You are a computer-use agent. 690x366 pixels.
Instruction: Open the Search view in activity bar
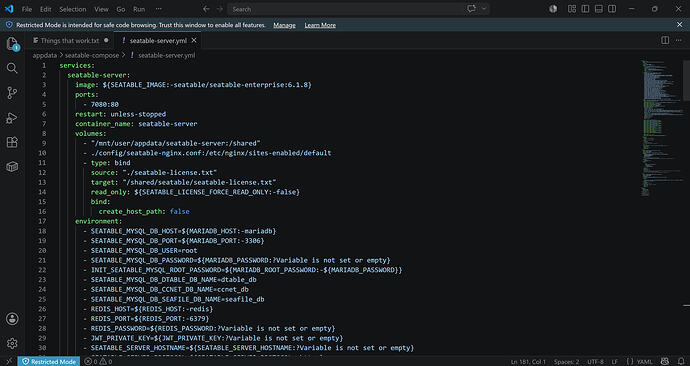(12, 68)
